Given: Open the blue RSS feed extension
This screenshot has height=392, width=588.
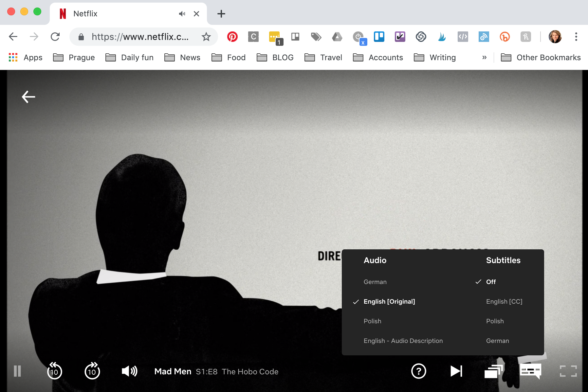Looking at the screenshot, I should (484, 37).
